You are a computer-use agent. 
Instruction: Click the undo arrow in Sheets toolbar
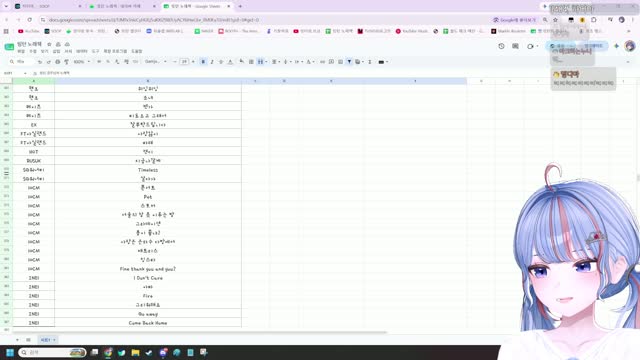(x=40, y=62)
